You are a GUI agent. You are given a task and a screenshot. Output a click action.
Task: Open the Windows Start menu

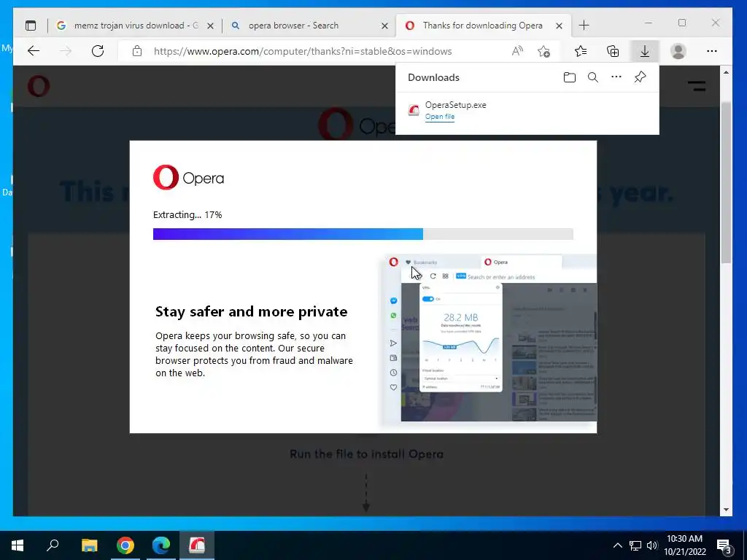coord(18,545)
